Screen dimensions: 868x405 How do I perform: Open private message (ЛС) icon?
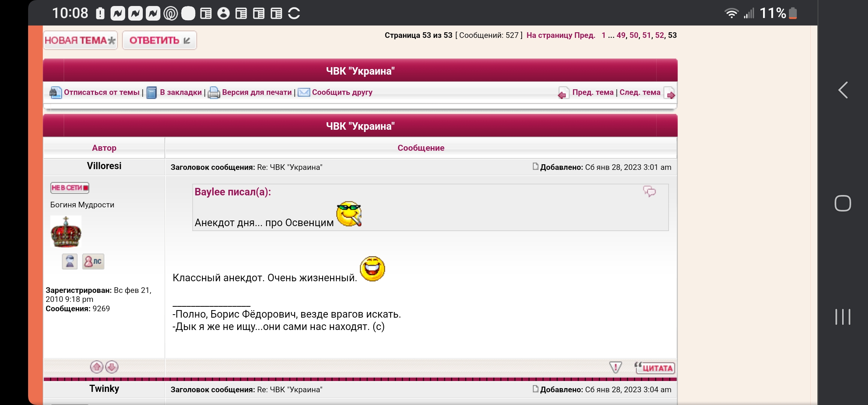click(93, 261)
